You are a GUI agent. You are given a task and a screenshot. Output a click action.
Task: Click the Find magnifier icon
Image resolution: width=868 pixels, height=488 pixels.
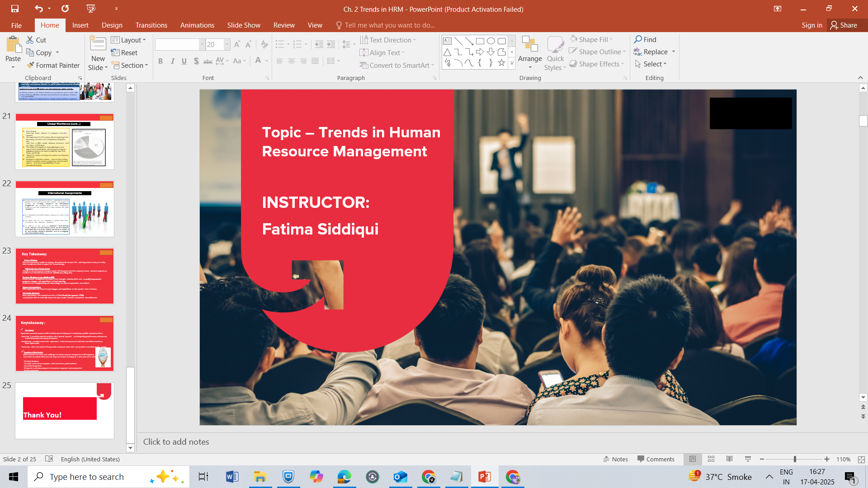coord(638,39)
